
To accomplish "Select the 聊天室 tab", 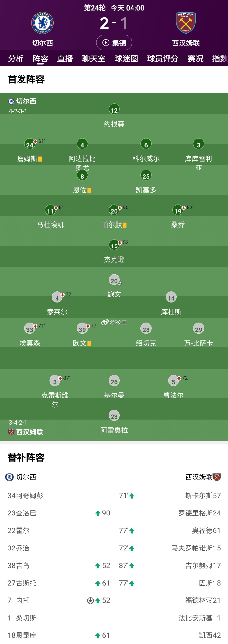I will (x=94, y=59).
